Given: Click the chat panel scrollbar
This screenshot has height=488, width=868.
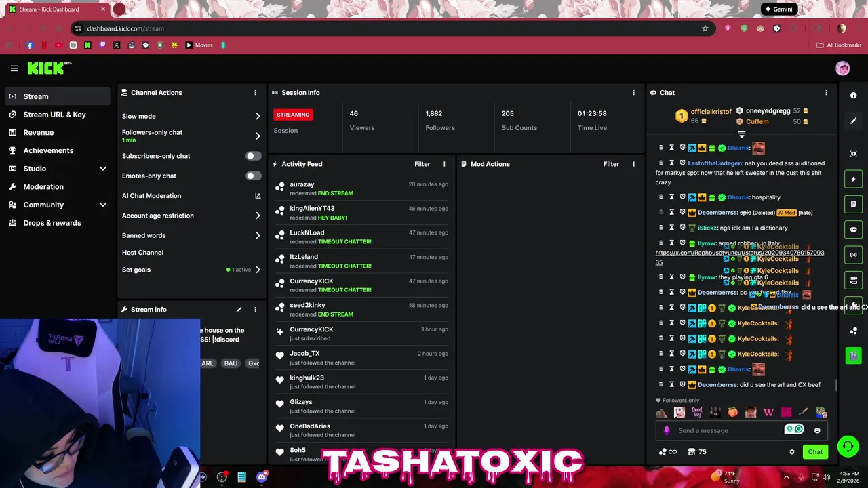Looking at the screenshot, I should [835, 385].
